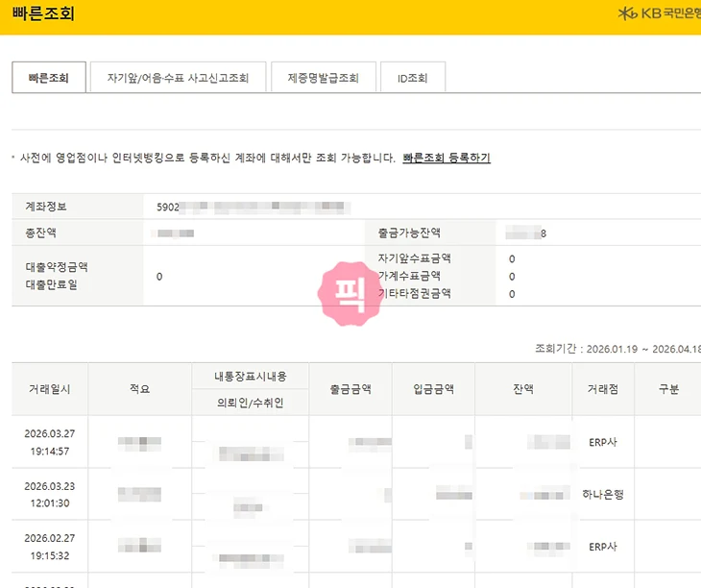Select the 2026.03.23 12:01:30 transaction date
The image size is (701, 588).
click(50, 495)
